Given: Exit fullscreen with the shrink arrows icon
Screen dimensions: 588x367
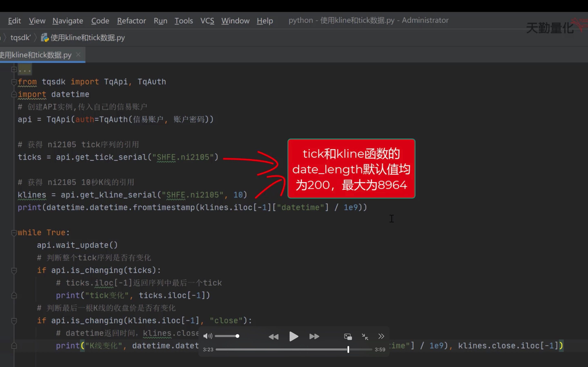Looking at the screenshot, I should click(365, 337).
